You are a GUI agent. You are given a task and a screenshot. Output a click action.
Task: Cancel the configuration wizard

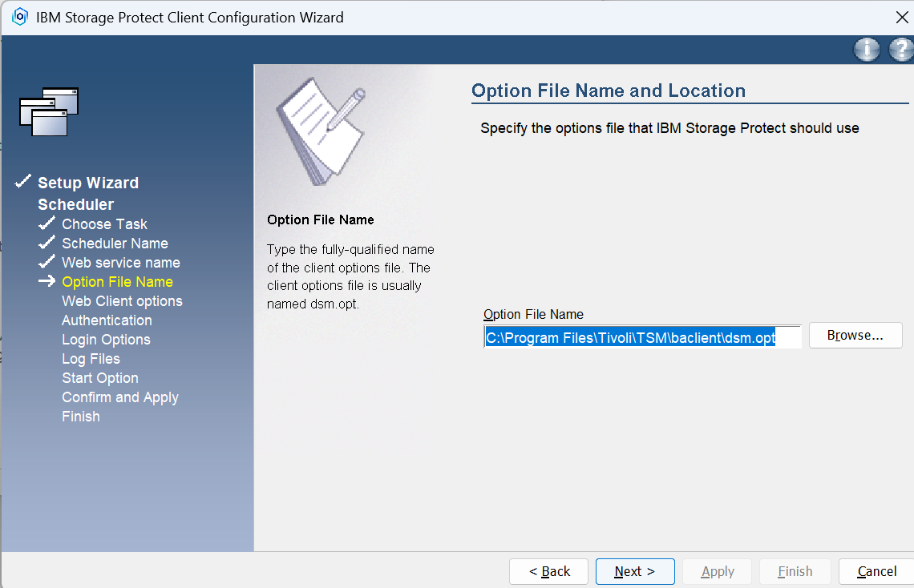[876, 571]
